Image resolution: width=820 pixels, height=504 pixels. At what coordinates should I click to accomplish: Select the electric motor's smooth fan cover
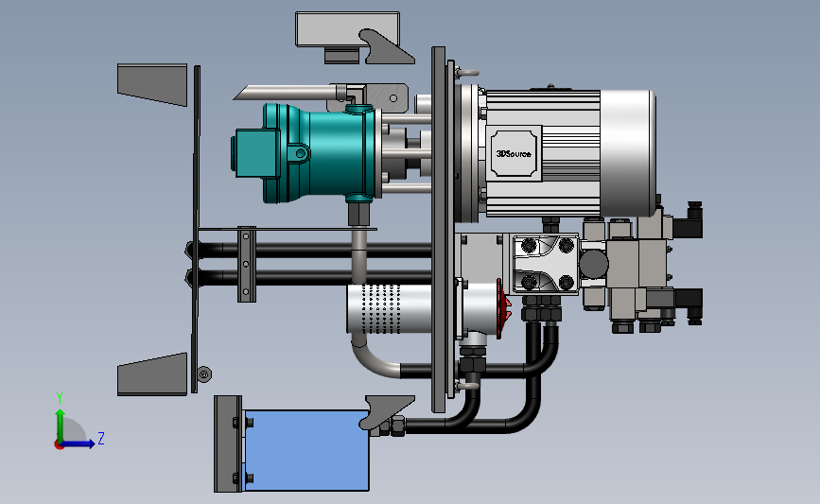[x=628, y=153]
